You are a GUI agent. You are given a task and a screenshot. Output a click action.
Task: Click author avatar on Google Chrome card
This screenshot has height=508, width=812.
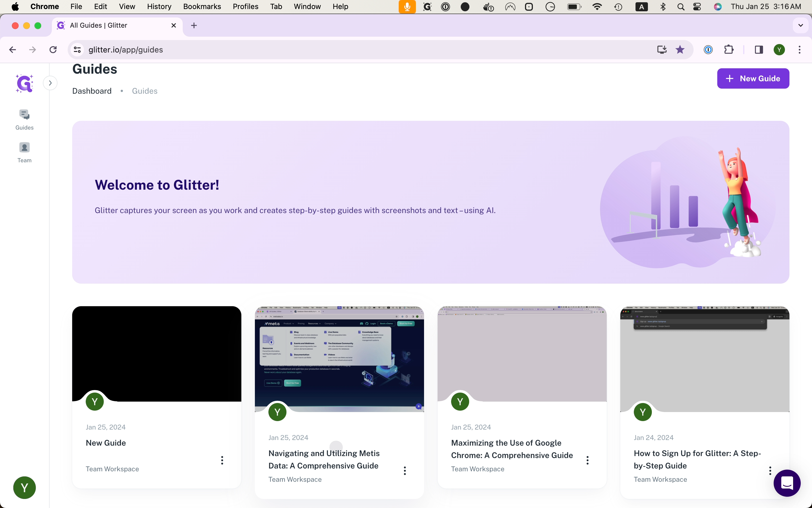click(x=460, y=402)
